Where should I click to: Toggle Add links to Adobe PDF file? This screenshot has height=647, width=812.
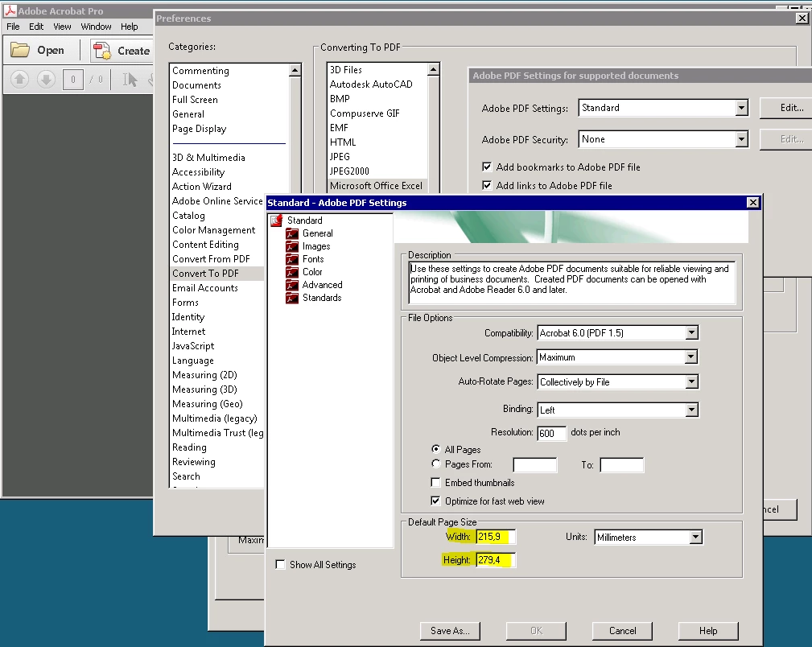[x=487, y=185]
